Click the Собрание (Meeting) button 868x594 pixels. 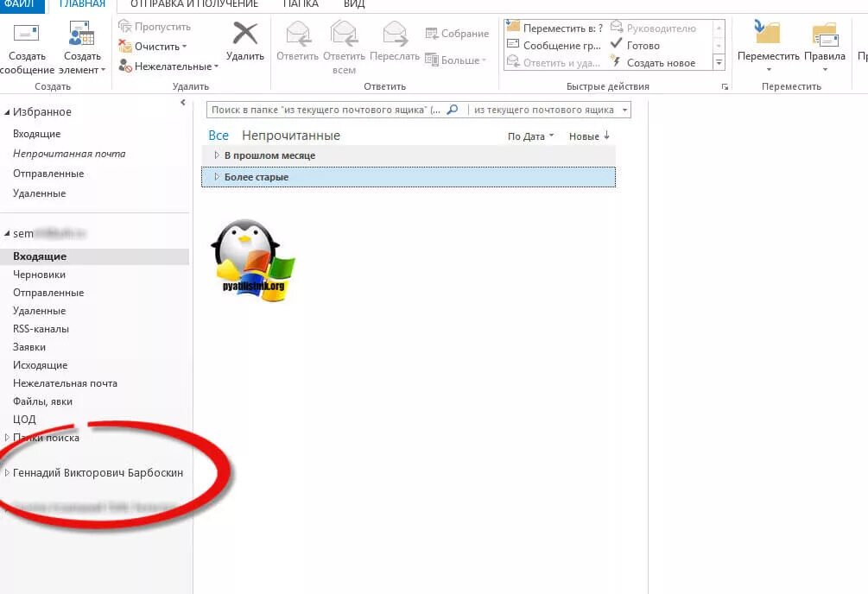pyautogui.click(x=457, y=33)
